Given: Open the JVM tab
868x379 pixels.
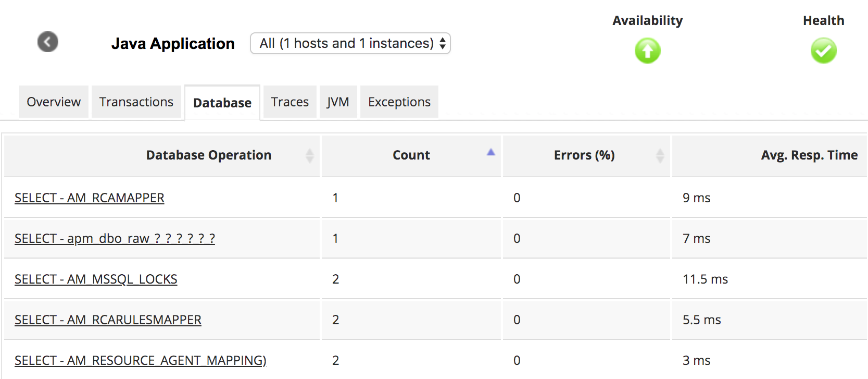Looking at the screenshot, I should [x=338, y=102].
